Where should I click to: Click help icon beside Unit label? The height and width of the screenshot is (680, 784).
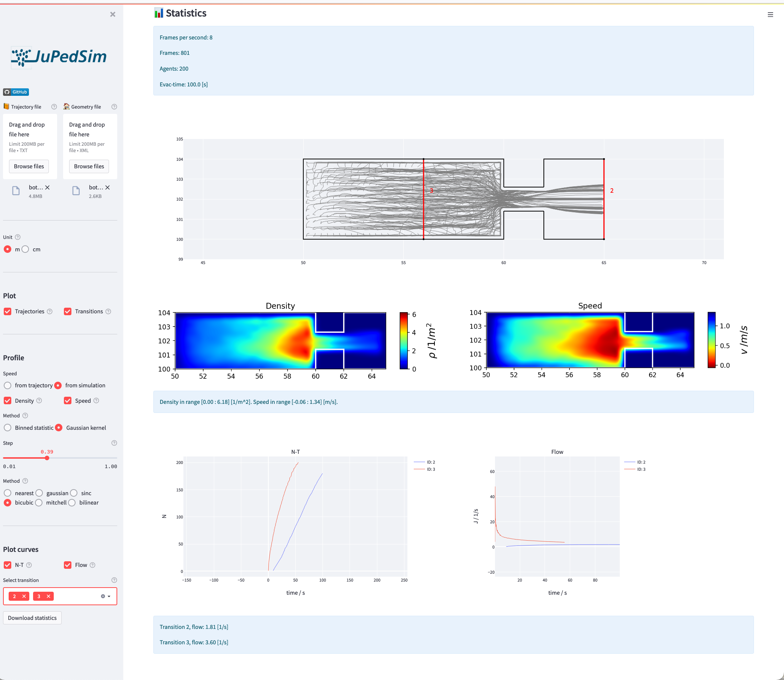click(x=17, y=237)
